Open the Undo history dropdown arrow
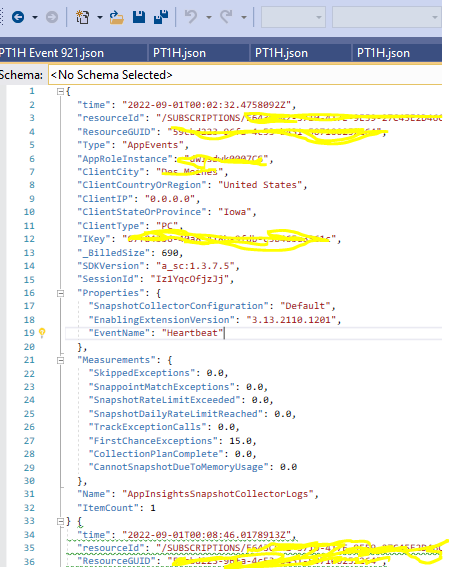449x569 pixels. pos(209,17)
